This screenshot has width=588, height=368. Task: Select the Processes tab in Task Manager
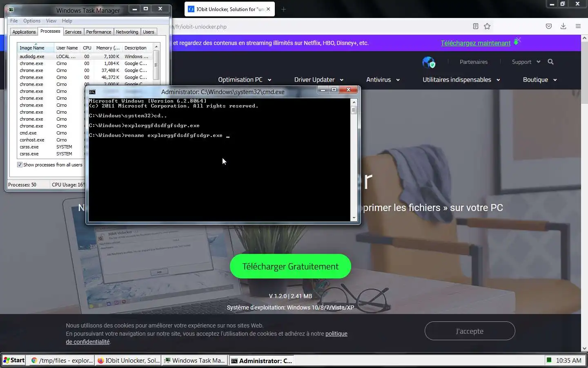(x=50, y=31)
